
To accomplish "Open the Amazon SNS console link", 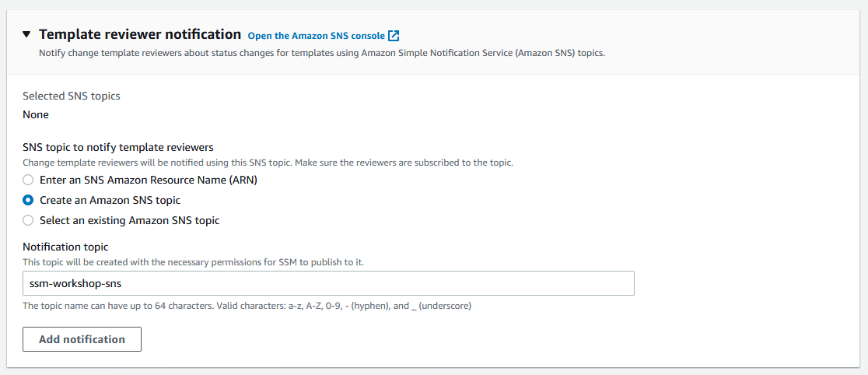I will coord(316,36).
